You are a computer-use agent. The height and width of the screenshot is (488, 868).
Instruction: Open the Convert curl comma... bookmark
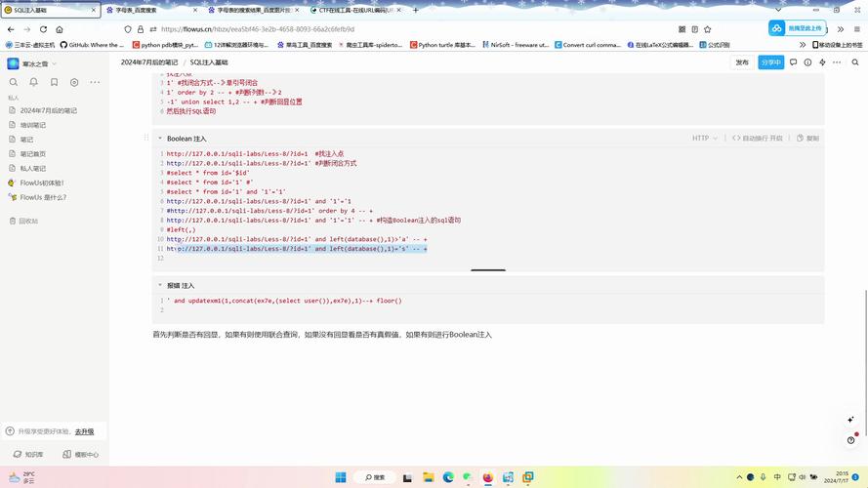point(588,45)
